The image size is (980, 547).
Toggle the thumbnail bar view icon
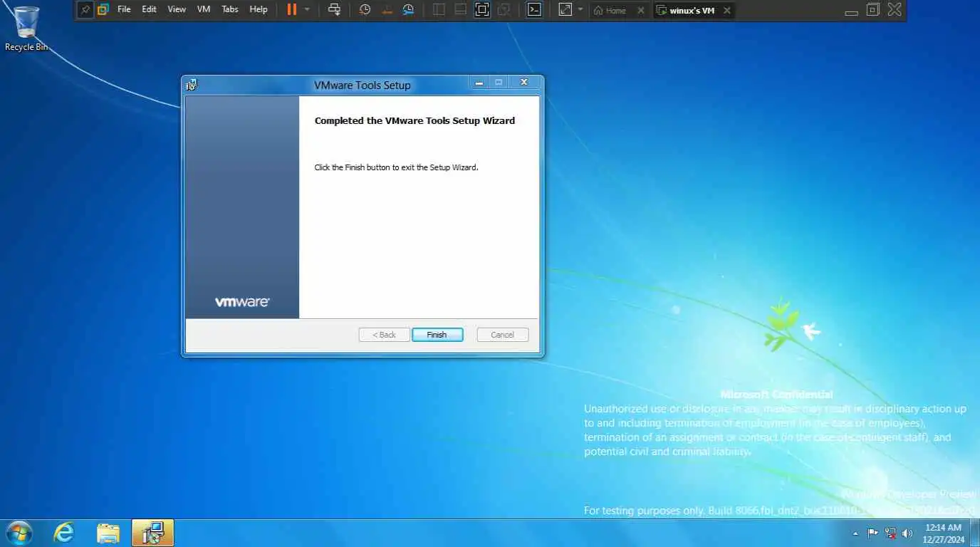460,10
